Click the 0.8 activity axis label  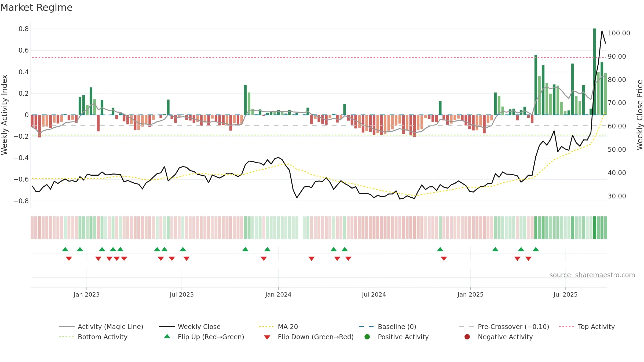tap(24, 29)
